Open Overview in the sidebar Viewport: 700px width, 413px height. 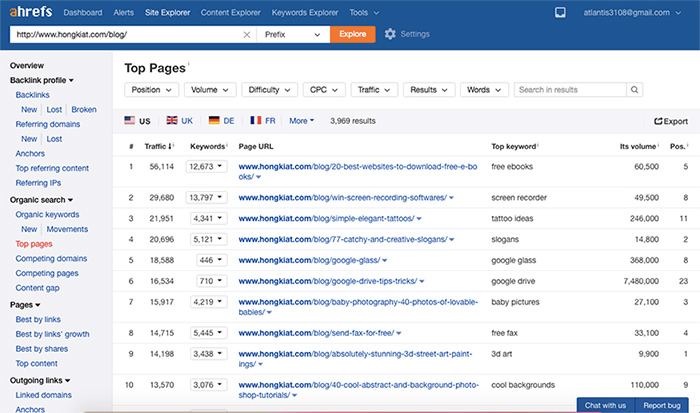pos(27,66)
